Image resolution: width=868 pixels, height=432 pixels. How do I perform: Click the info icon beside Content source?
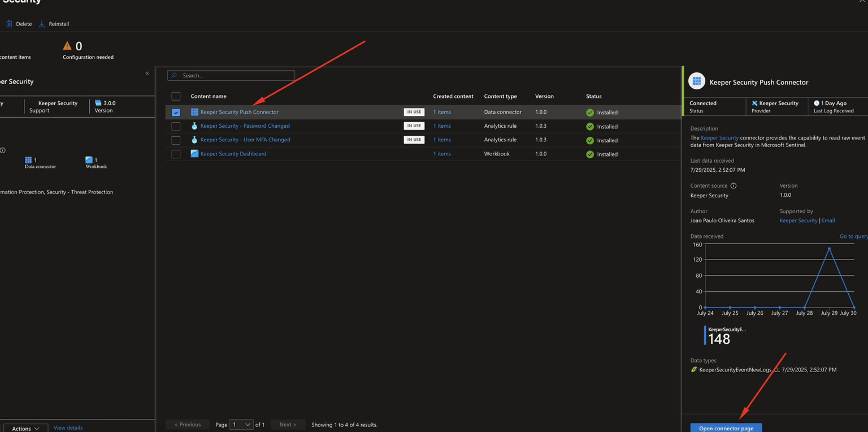point(734,185)
